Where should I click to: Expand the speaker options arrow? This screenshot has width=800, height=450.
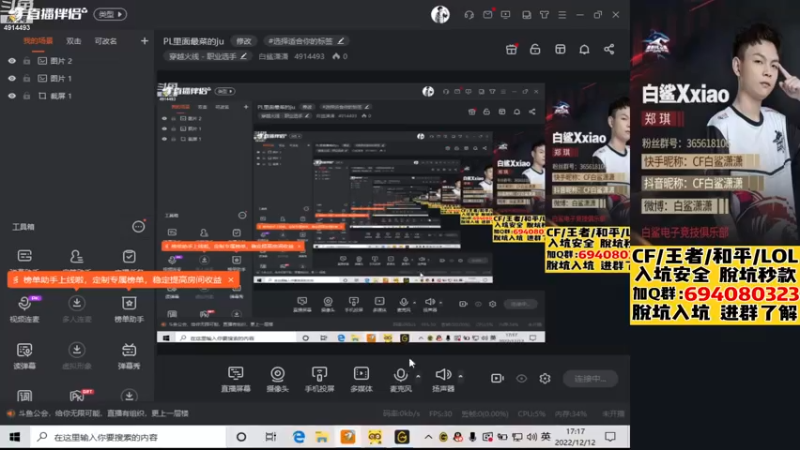[x=460, y=377]
